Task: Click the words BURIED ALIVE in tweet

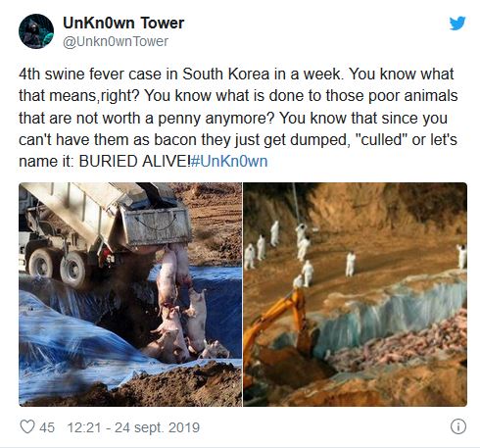Action: tap(134, 162)
